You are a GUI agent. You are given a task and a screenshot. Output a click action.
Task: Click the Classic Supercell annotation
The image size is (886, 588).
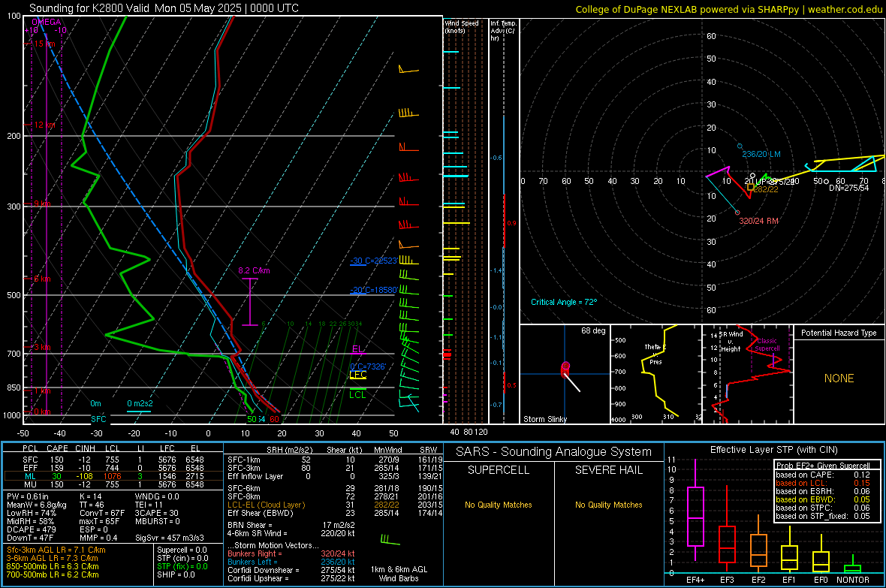click(767, 345)
